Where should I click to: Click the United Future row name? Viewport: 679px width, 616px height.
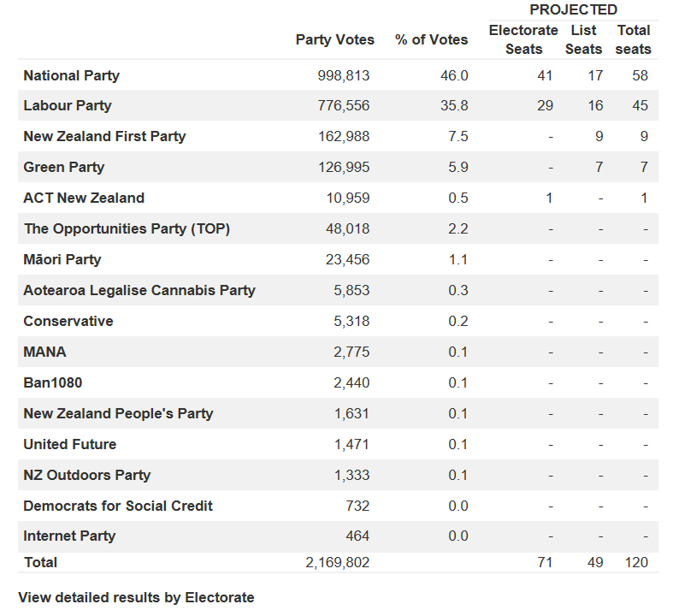[x=70, y=445]
